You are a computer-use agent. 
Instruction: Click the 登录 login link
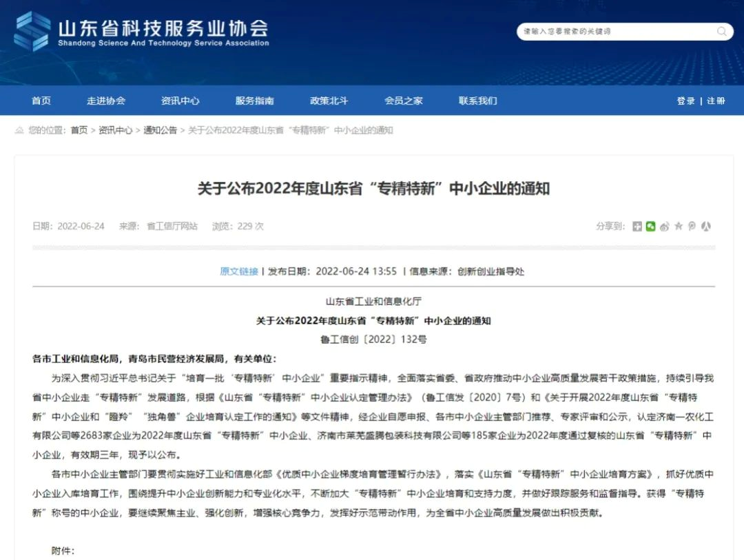click(685, 101)
